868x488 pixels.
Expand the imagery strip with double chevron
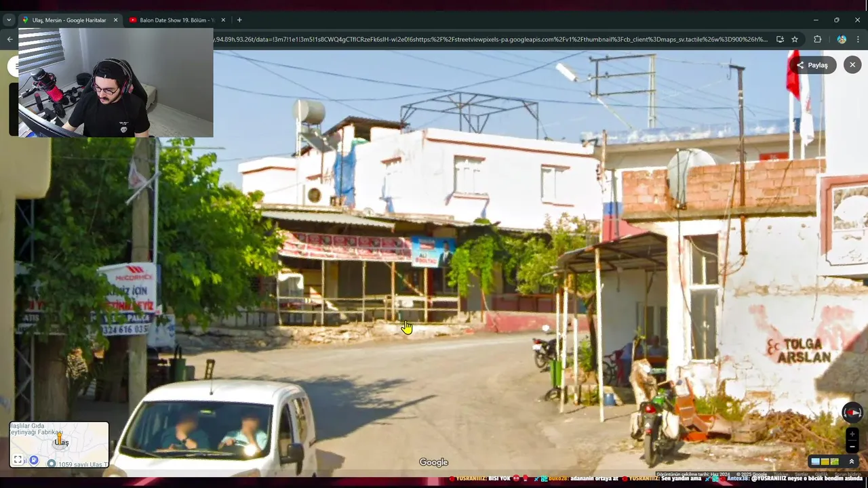point(852,462)
